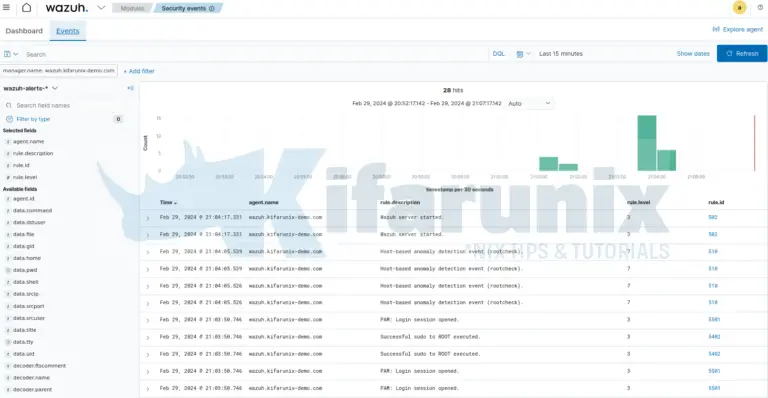Open the saved queries dropdown
This screenshot has height=398, width=768.
(11, 54)
